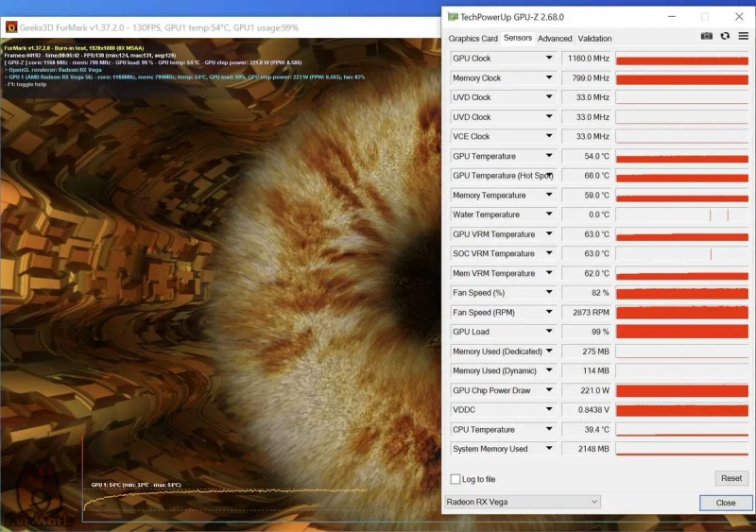Open the Water Temperature sensor dropdown

point(549,215)
